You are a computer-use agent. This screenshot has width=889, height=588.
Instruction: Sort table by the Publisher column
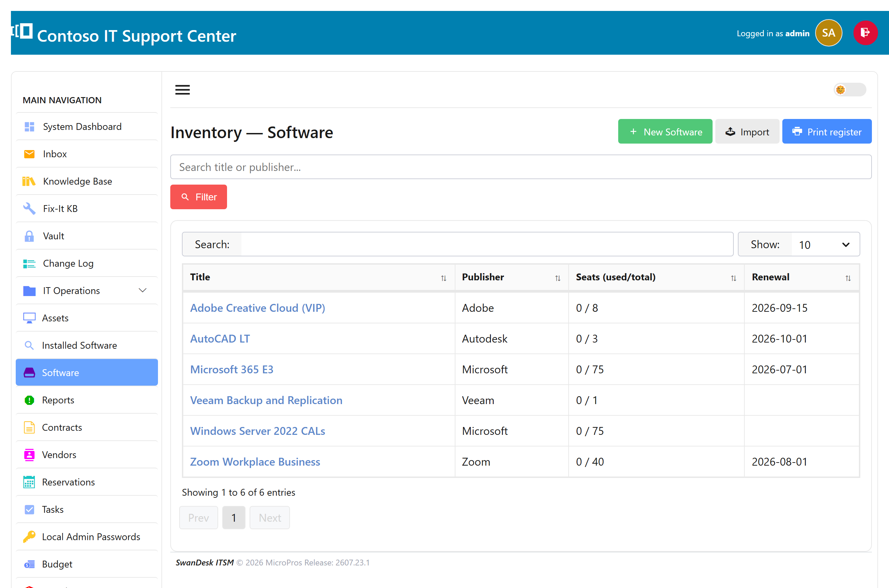(512, 278)
